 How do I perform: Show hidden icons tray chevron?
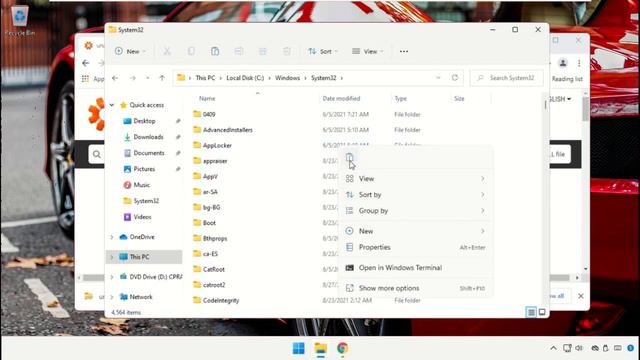(x=553, y=348)
